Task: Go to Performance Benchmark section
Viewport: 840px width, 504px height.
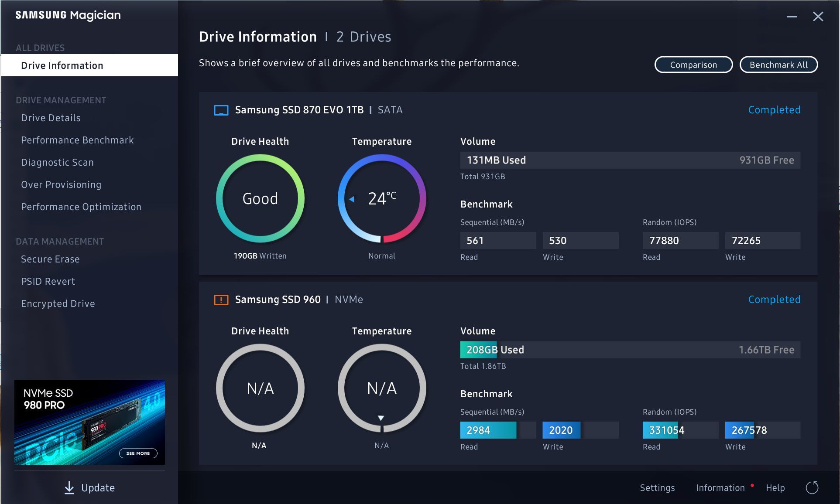Action: 77,140
